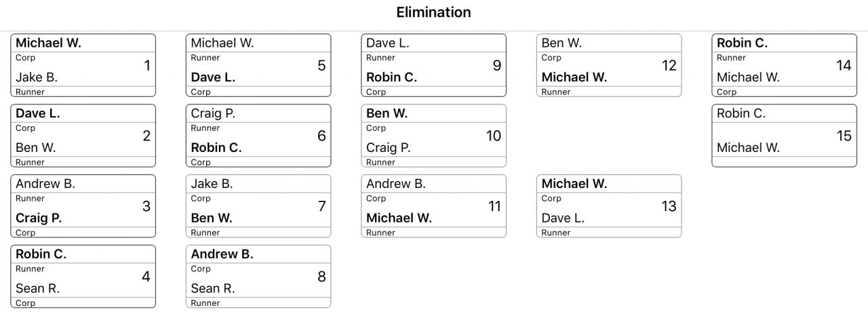Click Jake B.'s name in match 1
Image resolution: width=868 pixels, height=327 pixels.
coord(37,77)
